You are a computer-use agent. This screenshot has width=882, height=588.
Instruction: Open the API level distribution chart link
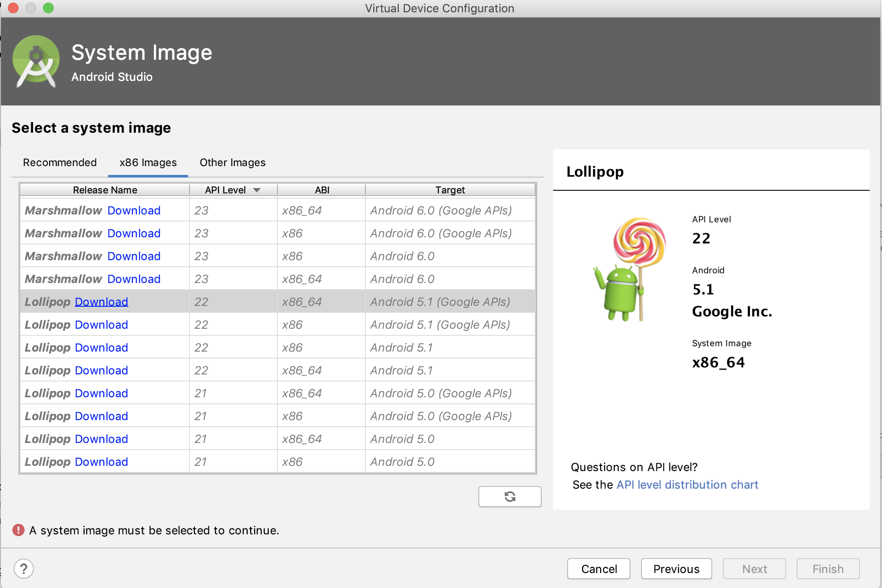click(x=687, y=485)
